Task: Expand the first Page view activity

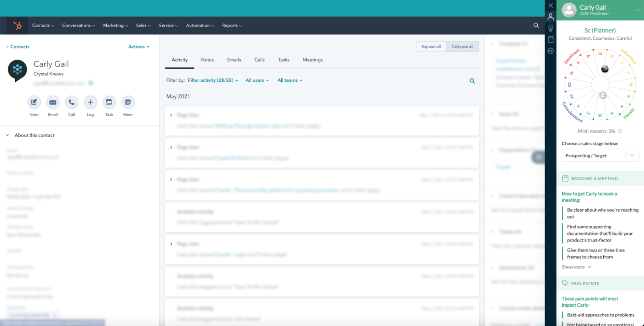Action: point(171,115)
